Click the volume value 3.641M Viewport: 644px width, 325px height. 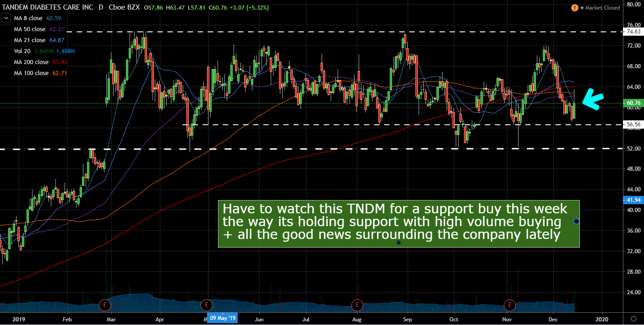point(44,51)
